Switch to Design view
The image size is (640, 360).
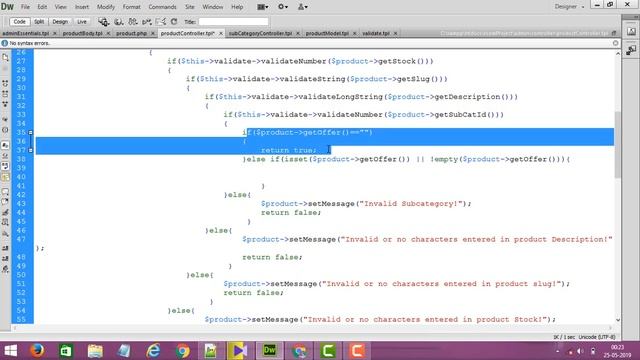(60, 22)
